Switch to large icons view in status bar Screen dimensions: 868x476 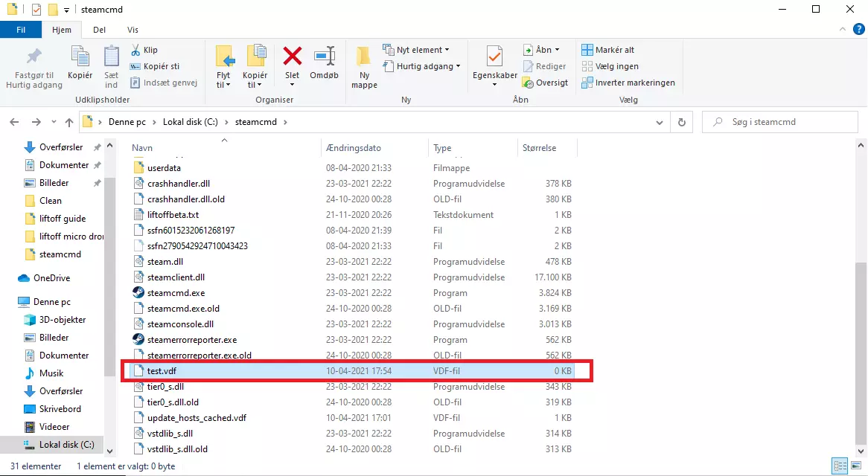click(x=856, y=466)
